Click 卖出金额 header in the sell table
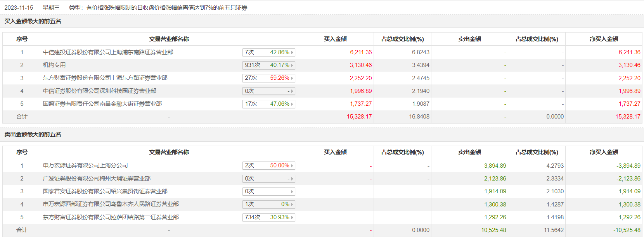644x239 pixels. click(x=469, y=152)
